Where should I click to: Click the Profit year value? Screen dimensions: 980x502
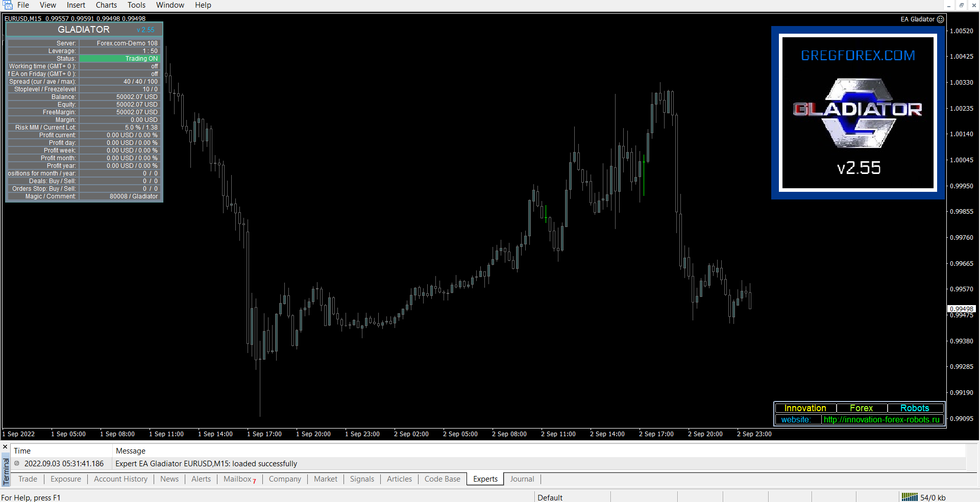click(119, 166)
